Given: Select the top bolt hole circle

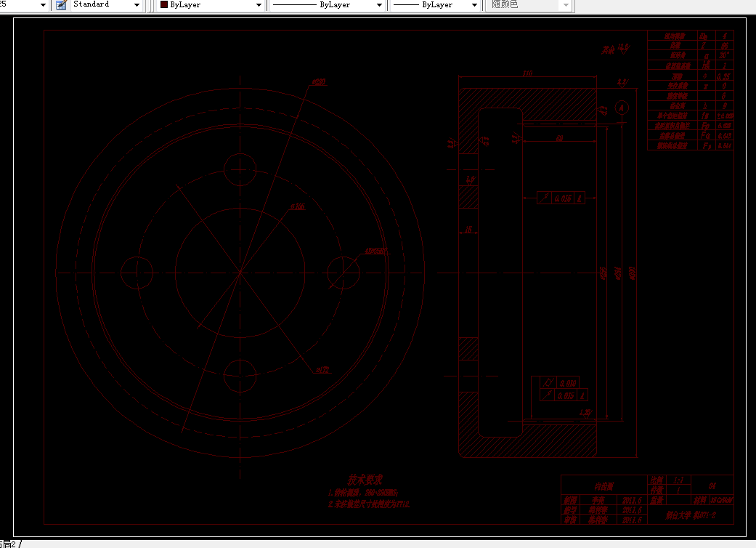Looking at the screenshot, I should click(x=240, y=170).
